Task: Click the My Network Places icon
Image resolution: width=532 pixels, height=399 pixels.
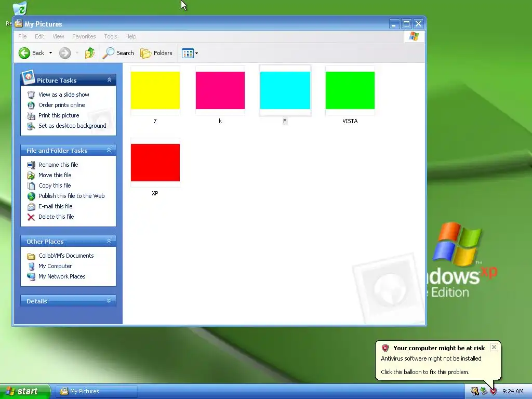Action: [x=31, y=277]
